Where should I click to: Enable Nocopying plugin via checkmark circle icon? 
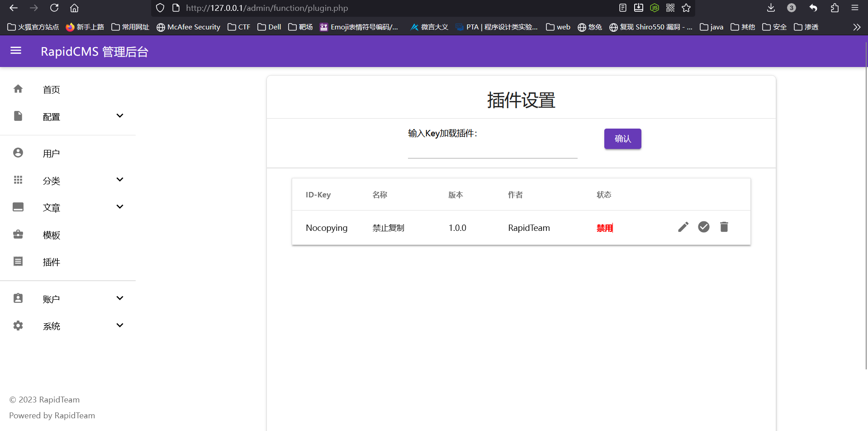(703, 227)
